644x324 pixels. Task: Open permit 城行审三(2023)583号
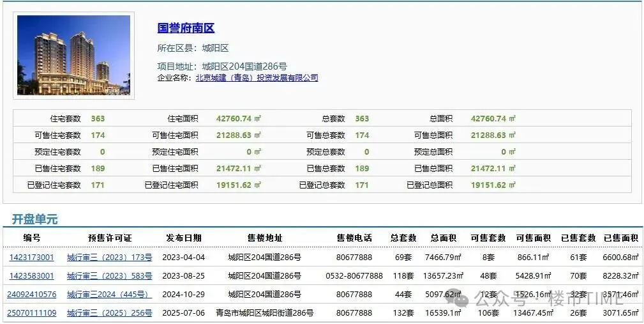point(110,276)
